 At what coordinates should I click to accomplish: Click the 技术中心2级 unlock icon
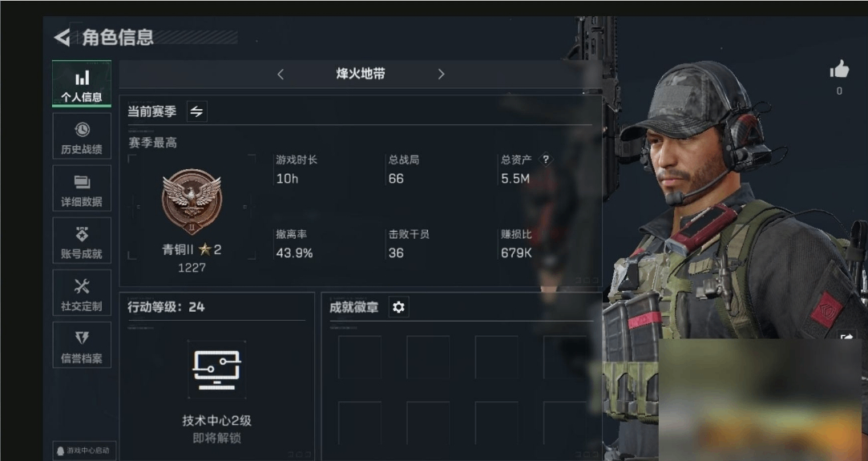pos(216,369)
